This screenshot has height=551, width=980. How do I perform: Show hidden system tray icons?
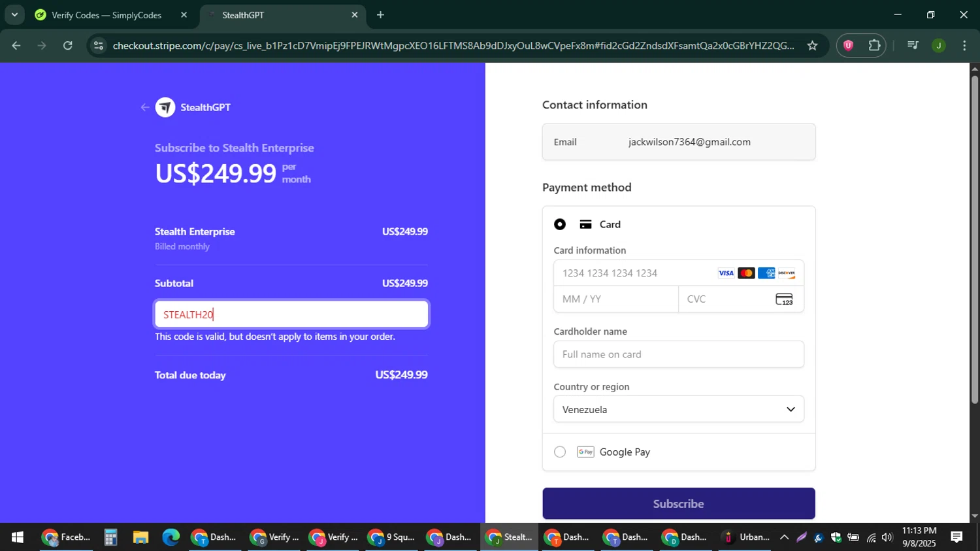pos(784,537)
